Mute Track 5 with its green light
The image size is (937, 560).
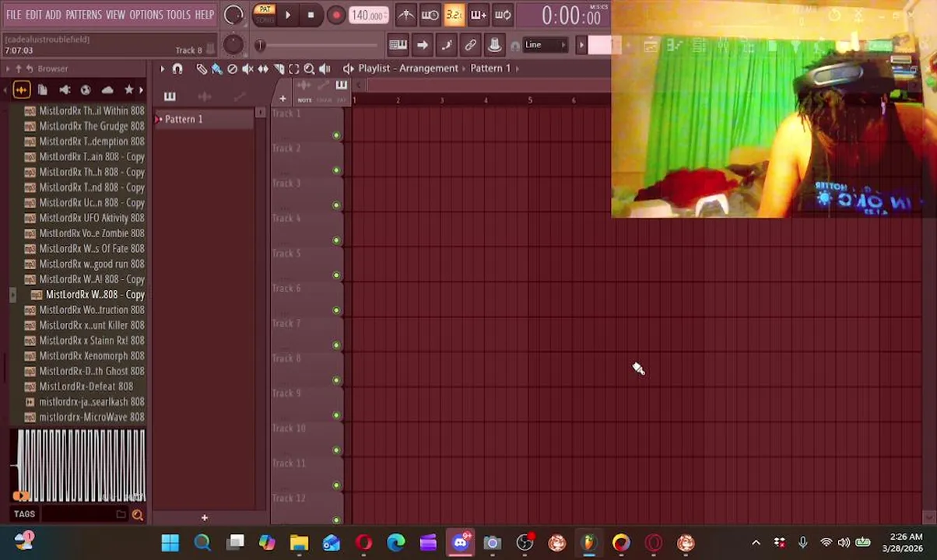336,275
